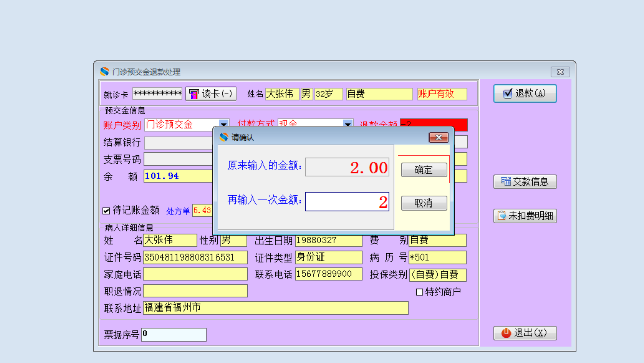644x363 pixels.
Task: Click the 结算银行 field
Action: pos(178,142)
